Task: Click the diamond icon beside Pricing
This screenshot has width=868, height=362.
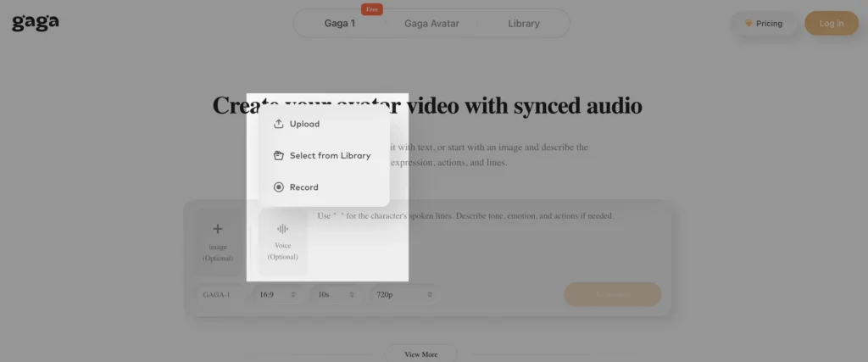Action: click(748, 23)
